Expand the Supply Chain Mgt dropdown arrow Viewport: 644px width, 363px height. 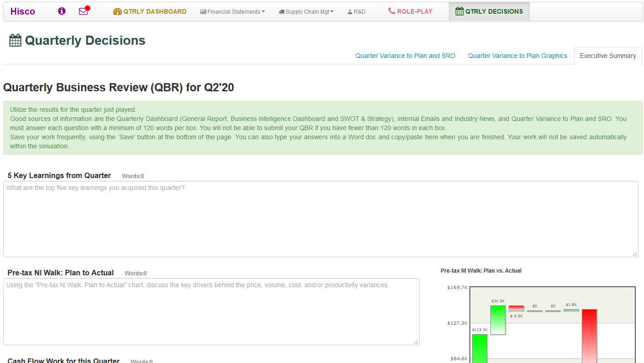point(332,12)
